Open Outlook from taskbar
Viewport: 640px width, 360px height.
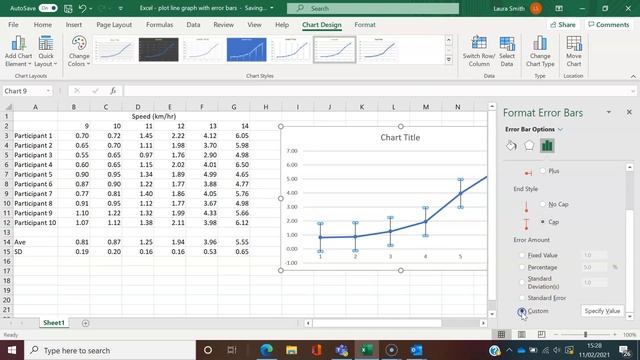point(416,350)
